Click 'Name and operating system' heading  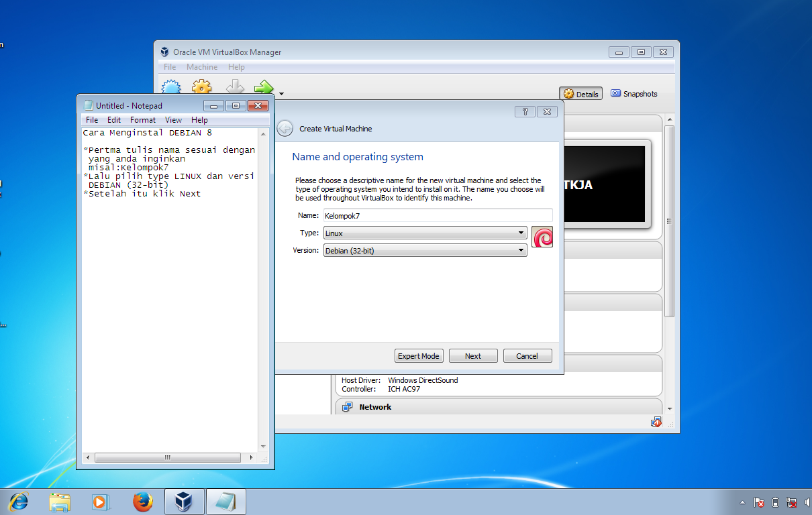[358, 157]
